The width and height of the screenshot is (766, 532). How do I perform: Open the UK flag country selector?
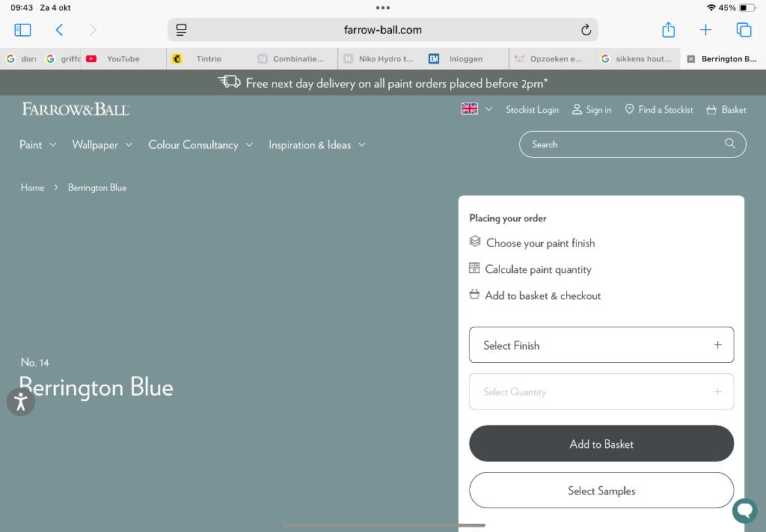(x=477, y=109)
